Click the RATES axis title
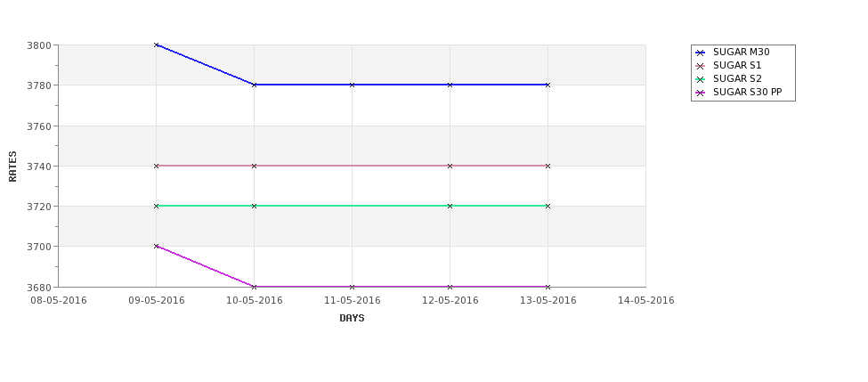The height and width of the screenshot is (382, 868). tap(12, 167)
